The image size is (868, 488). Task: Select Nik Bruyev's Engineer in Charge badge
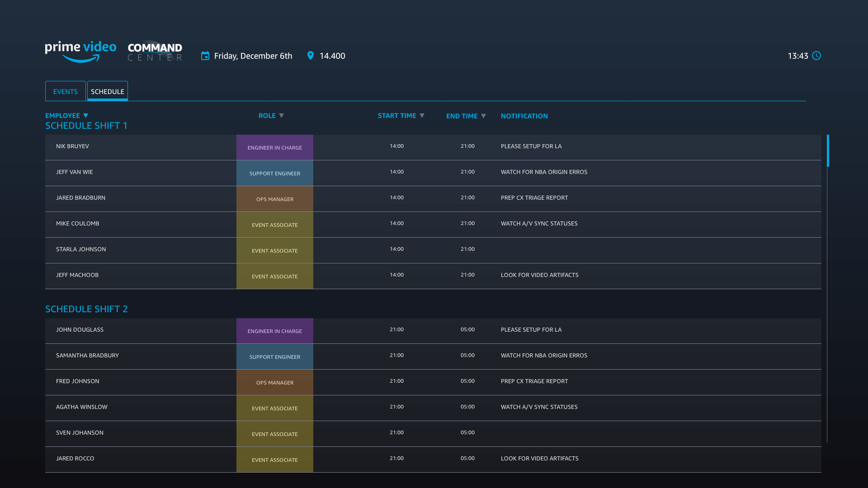coord(275,147)
